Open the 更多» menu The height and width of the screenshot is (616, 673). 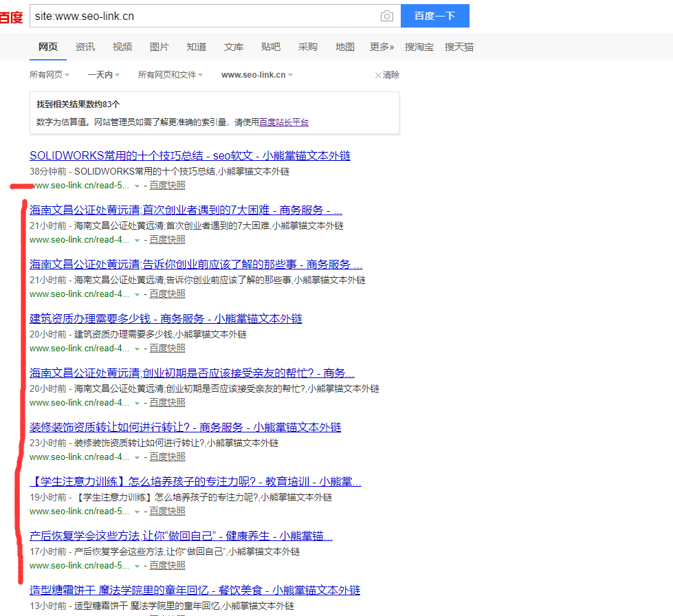click(382, 47)
